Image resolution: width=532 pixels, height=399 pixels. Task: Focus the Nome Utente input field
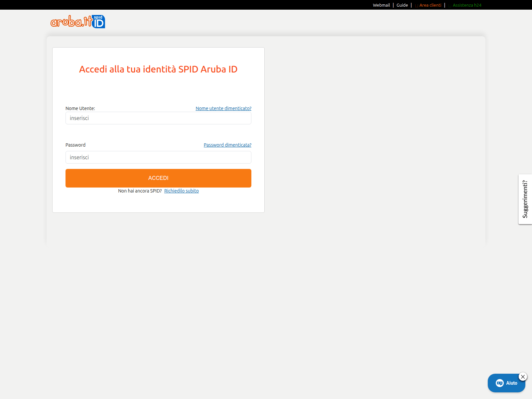[x=158, y=118]
